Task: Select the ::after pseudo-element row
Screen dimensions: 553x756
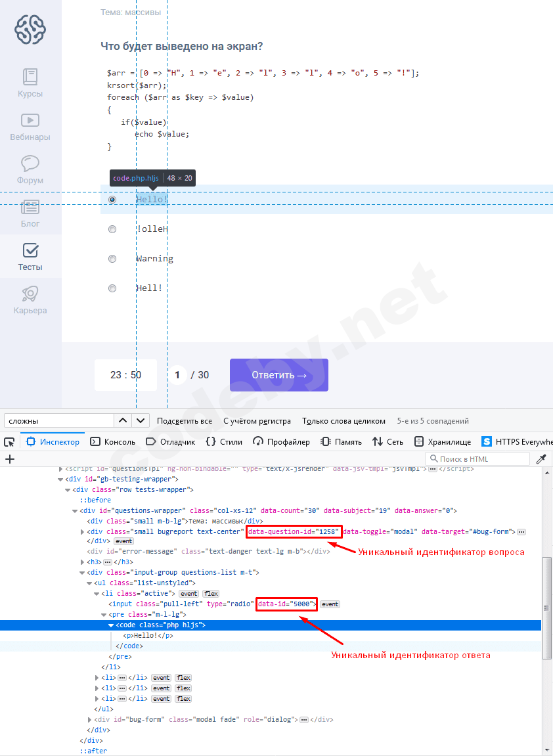Action: [x=93, y=751]
